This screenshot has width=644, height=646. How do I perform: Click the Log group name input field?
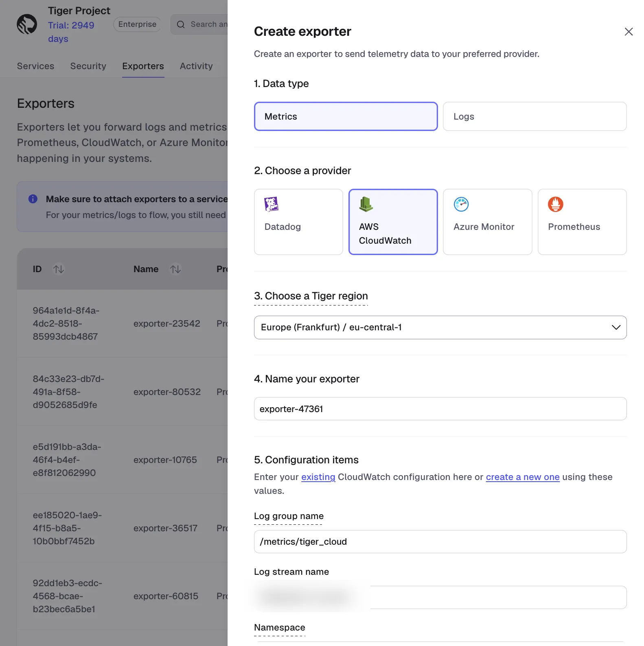[440, 542]
